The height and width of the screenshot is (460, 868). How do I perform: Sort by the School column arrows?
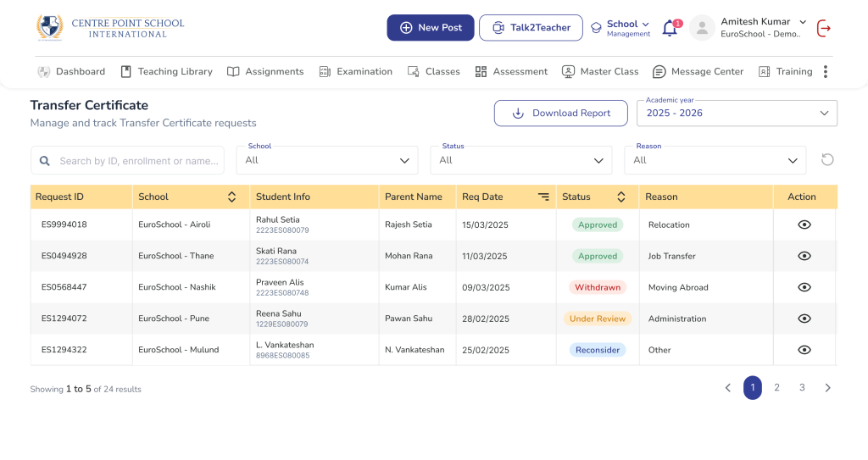point(231,197)
